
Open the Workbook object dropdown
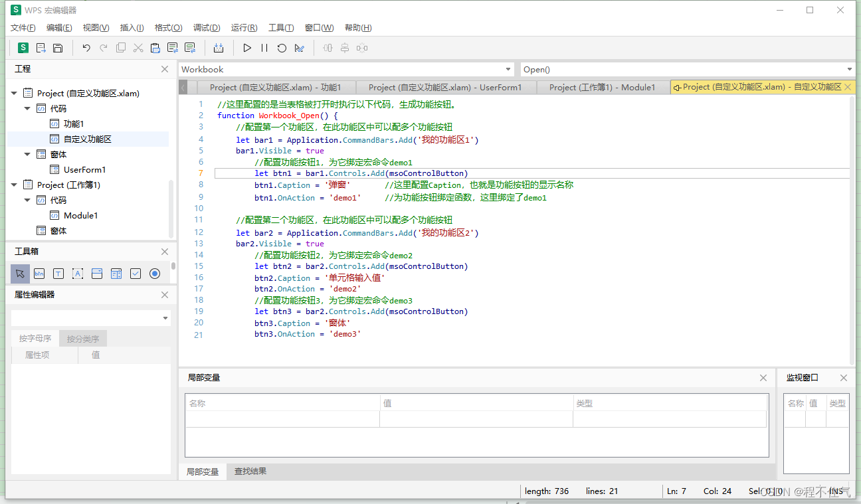coord(508,69)
